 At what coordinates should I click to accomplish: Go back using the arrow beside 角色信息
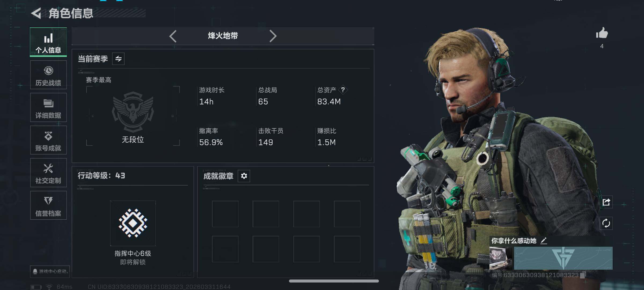tap(36, 13)
